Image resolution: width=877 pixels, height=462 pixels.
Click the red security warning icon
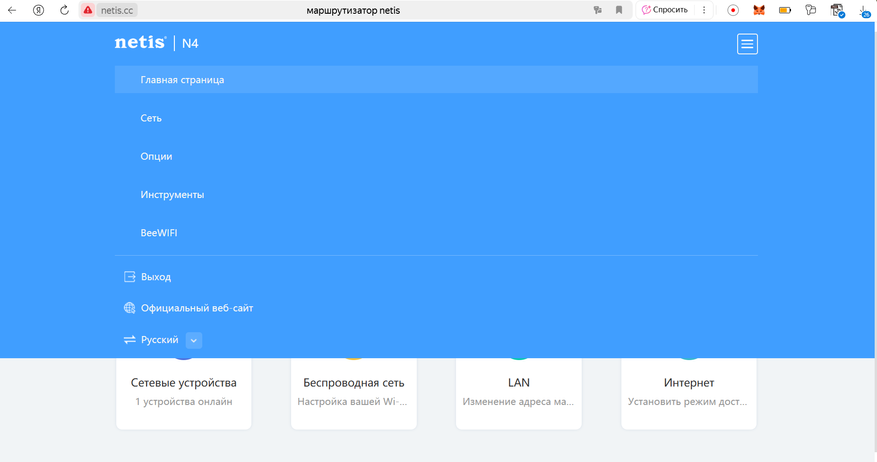[x=88, y=10]
